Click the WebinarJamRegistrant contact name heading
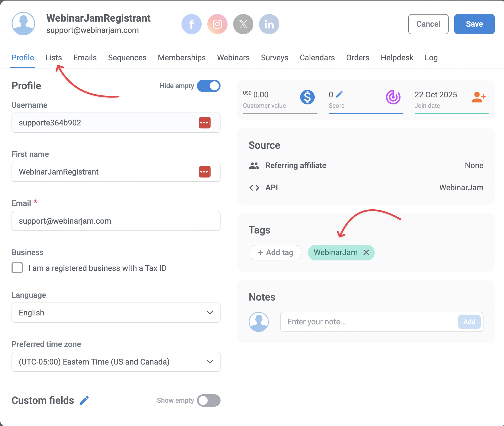 [98, 18]
